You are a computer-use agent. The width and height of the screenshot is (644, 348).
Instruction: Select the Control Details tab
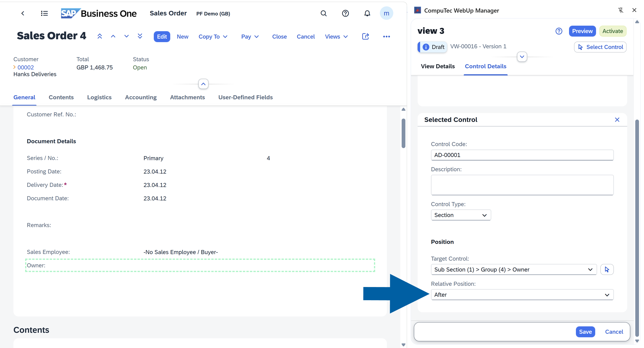tap(485, 67)
